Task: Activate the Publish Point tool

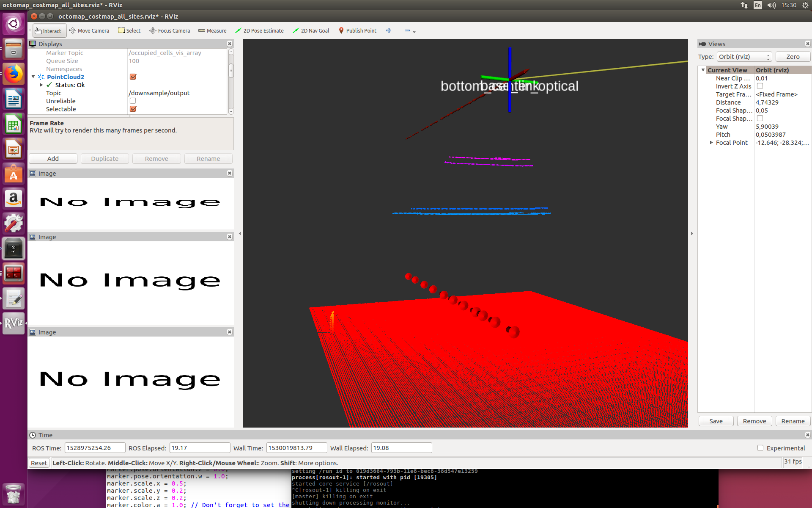Action: tap(357, 30)
